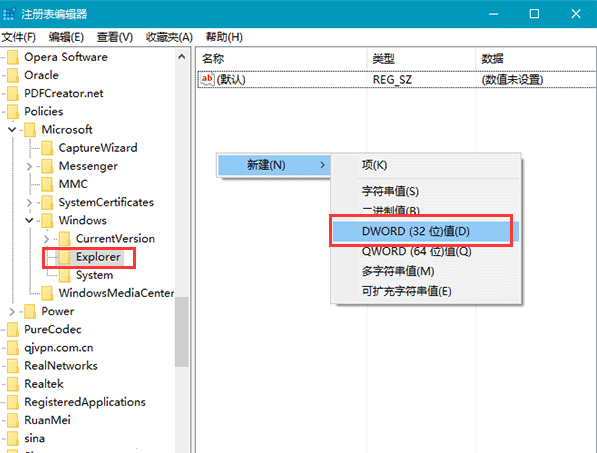Viewport: 597px width, 453px height.
Task: Expand the Power key
Action: tap(12, 311)
